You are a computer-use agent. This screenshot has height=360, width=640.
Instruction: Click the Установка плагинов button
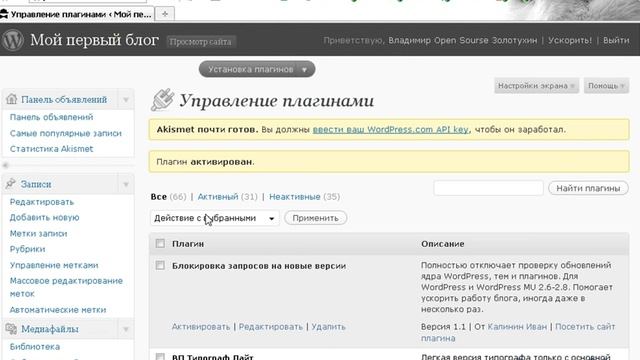pos(257,69)
